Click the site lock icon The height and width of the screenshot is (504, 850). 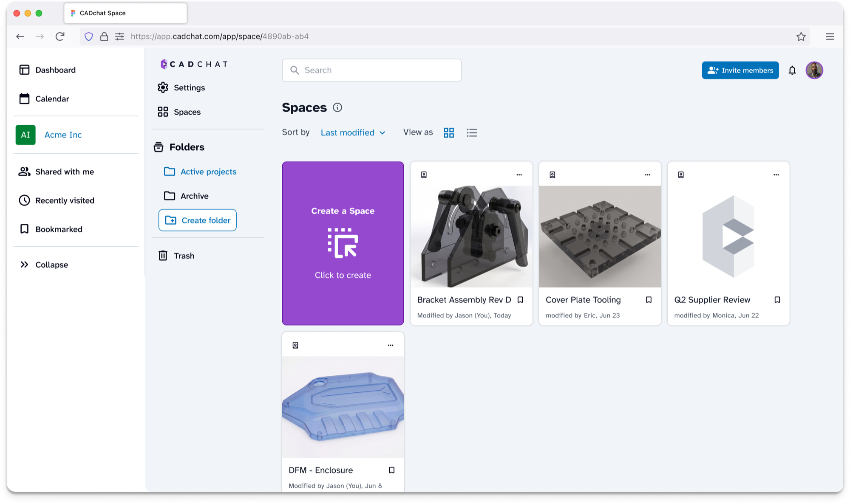[104, 37]
